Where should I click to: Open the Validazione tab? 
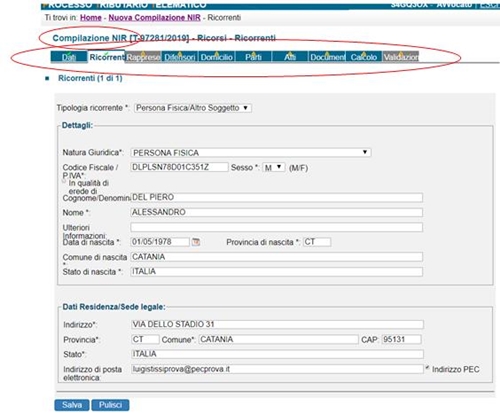pyautogui.click(x=400, y=57)
